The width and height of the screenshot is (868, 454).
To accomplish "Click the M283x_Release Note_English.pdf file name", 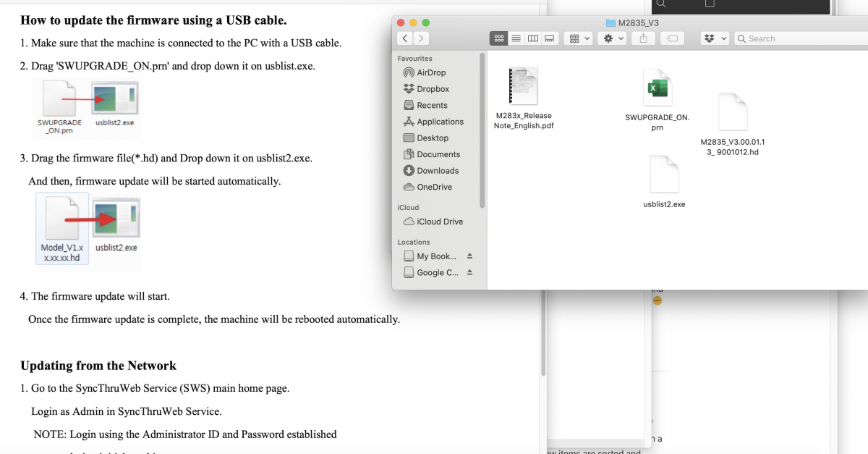I will (524, 120).
